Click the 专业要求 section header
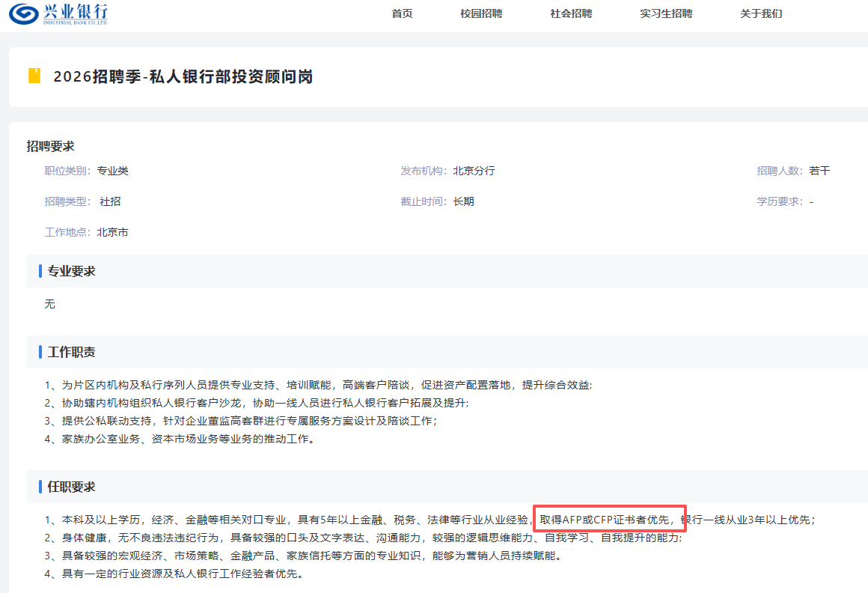Image resolution: width=868 pixels, height=593 pixels. [71, 271]
